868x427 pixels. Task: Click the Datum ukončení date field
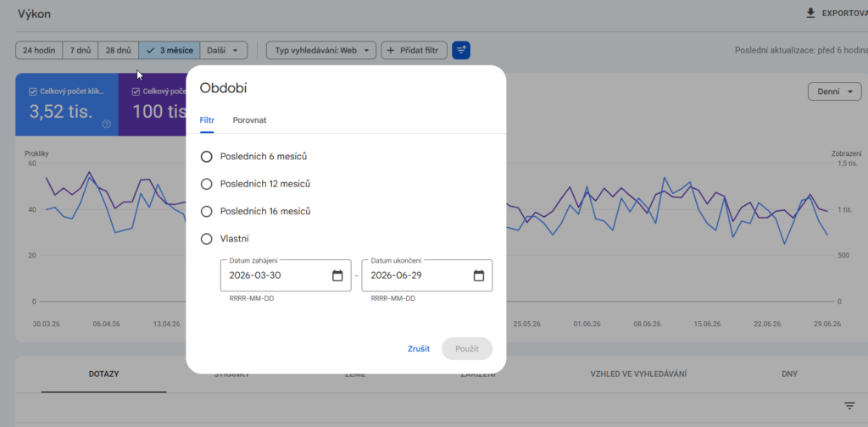click(427, 275)
